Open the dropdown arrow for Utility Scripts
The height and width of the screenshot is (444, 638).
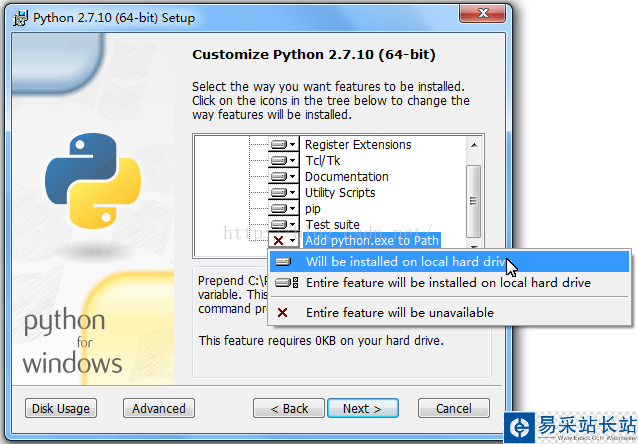point(293,192)
